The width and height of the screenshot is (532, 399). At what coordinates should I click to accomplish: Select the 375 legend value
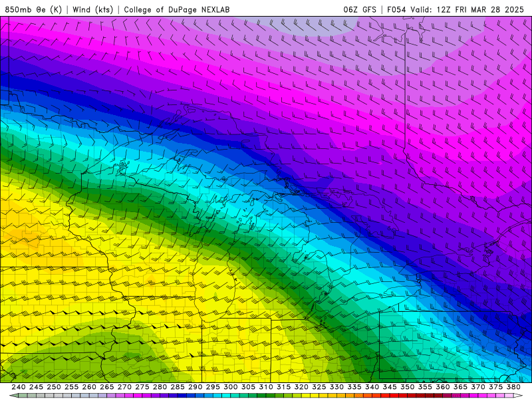tap(496, 387)
